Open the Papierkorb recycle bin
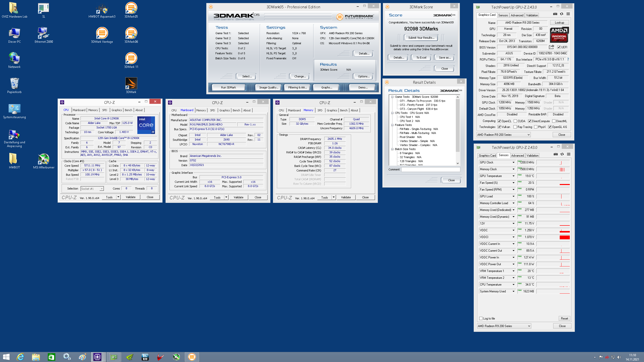This screenshot has width=644, height=362. coord(14,85)
